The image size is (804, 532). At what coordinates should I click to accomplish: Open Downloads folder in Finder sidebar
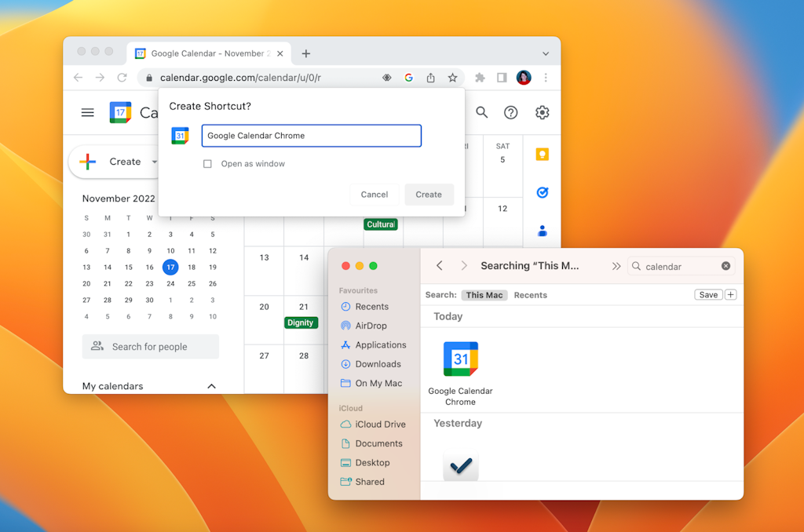point(378,364)
